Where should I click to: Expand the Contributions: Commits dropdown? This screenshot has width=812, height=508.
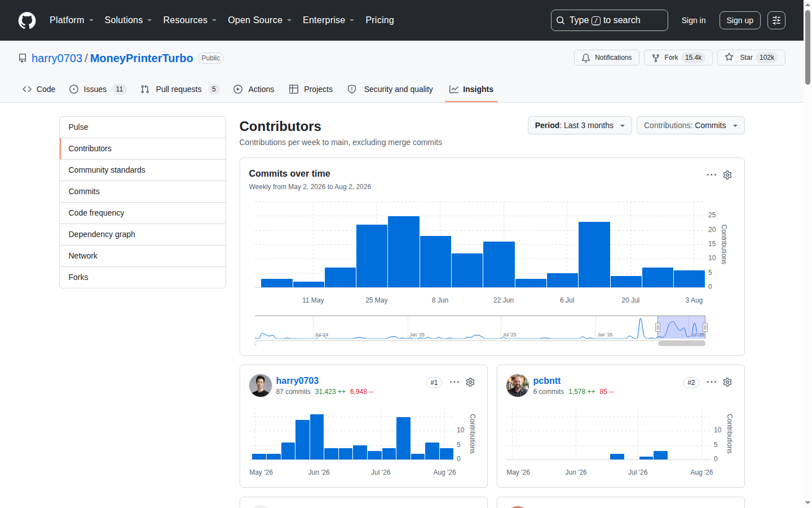pos(691,125)
